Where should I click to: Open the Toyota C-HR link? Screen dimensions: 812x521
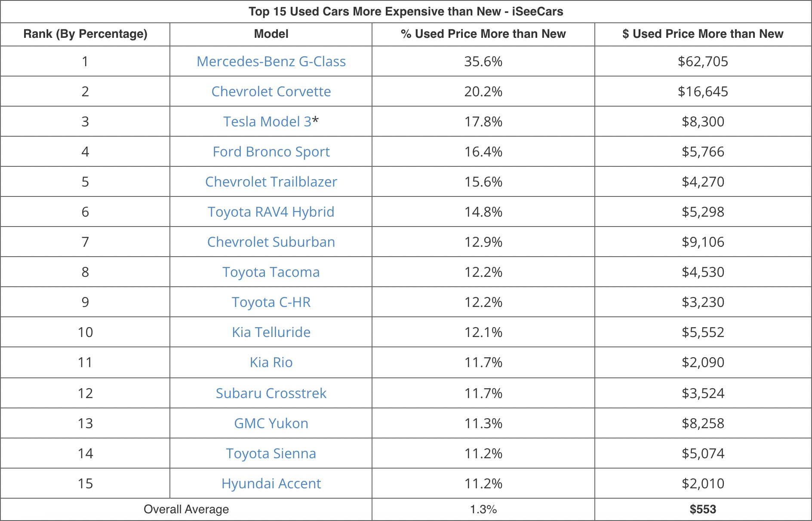[x=271, y=302]
